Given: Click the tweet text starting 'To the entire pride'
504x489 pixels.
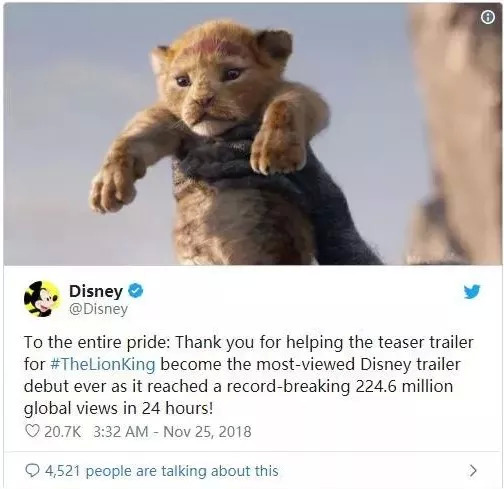Looking at the screenshot, I should pos(248,375).
